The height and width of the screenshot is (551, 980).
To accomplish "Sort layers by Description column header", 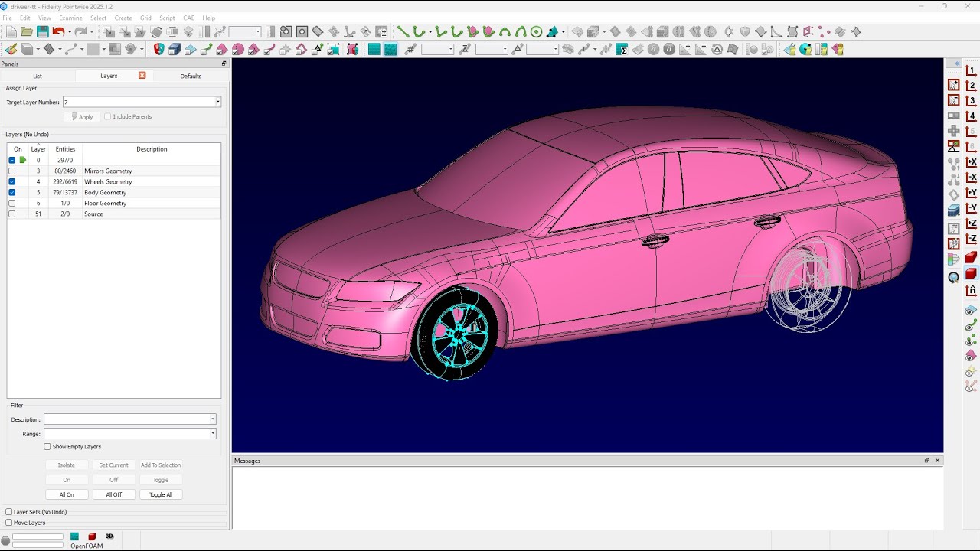I will (x=152, y=149).
